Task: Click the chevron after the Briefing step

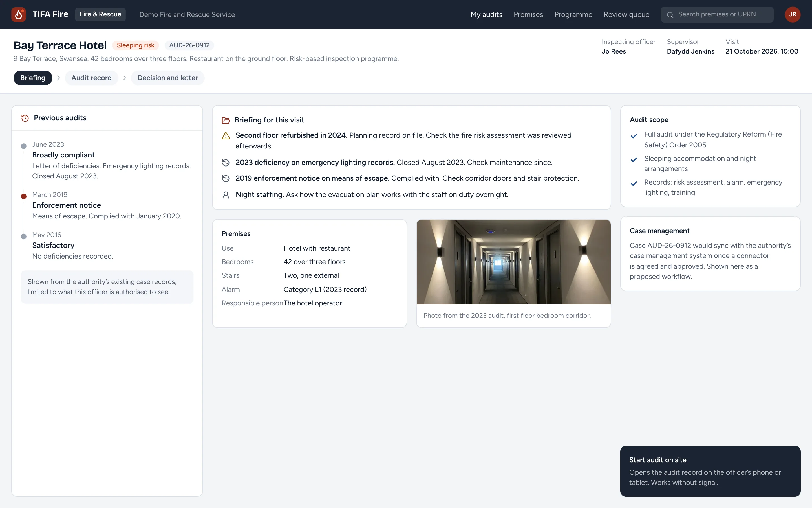Action: [x=59, y=78]
